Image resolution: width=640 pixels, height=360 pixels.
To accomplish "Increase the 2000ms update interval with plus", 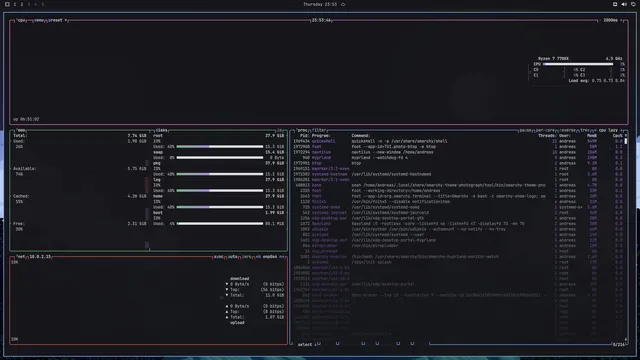I will [622, 20].
